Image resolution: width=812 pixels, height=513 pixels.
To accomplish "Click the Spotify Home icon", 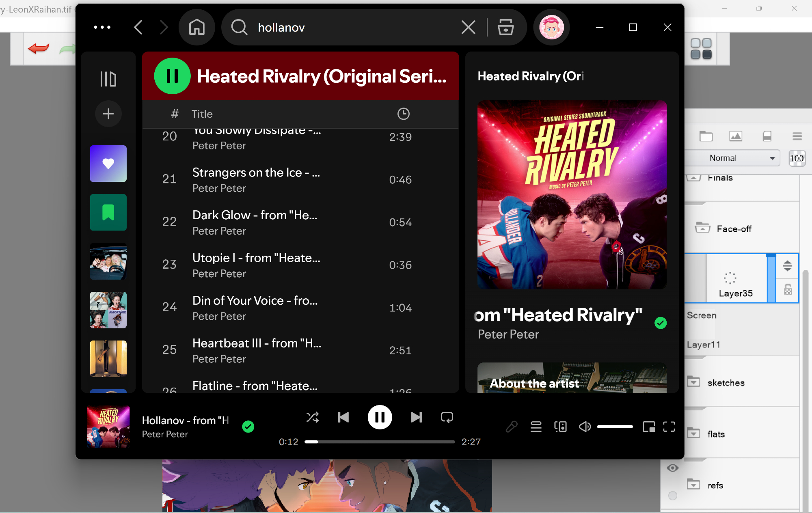I will pyautogui.click(x=197, y=28).
